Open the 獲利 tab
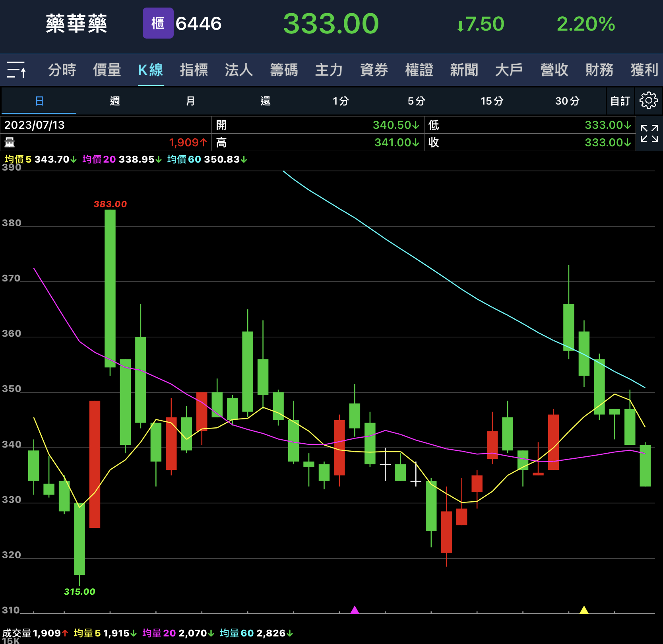 pyautogui.click(x=644, y=70)
